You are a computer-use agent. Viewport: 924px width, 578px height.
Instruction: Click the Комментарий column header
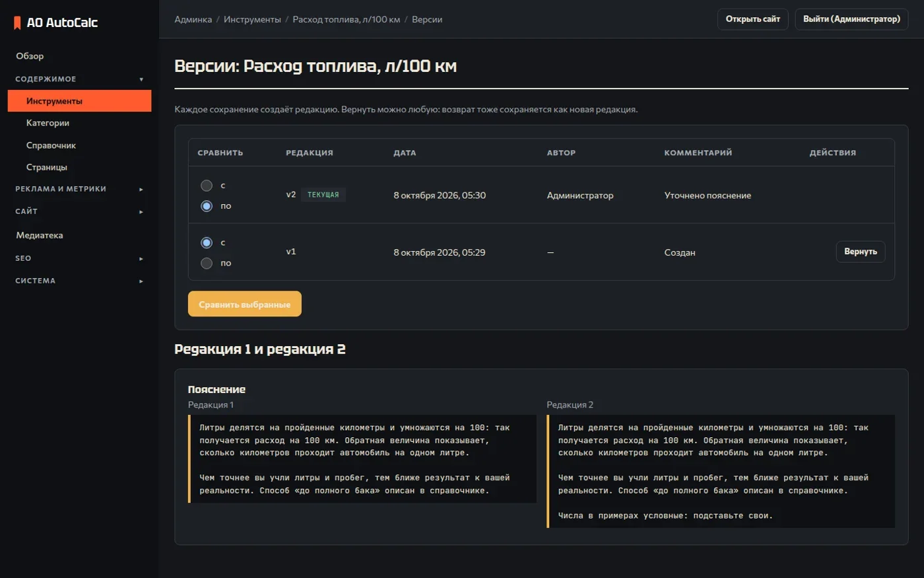pyautogui.click(x=698, y=153)
